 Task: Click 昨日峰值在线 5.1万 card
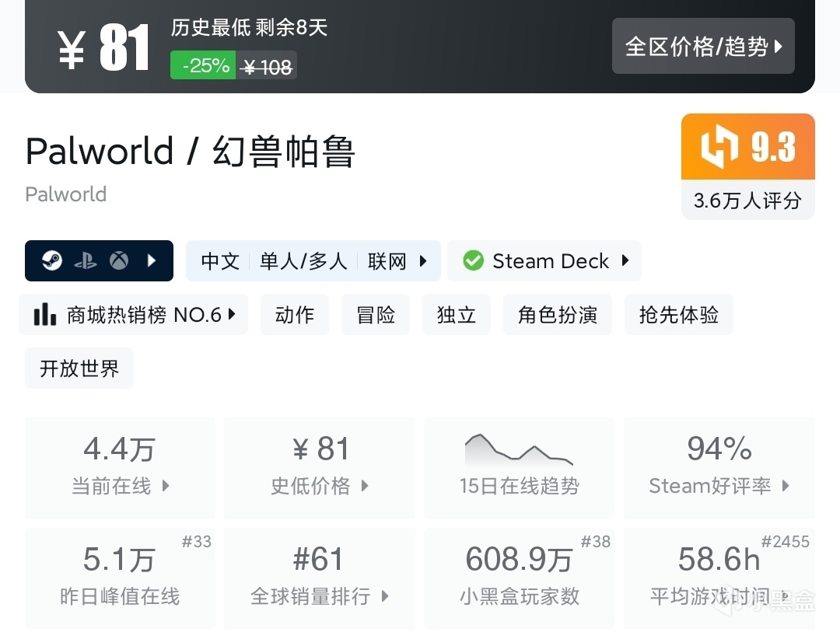pyautogui.click(x=120, y=578)
